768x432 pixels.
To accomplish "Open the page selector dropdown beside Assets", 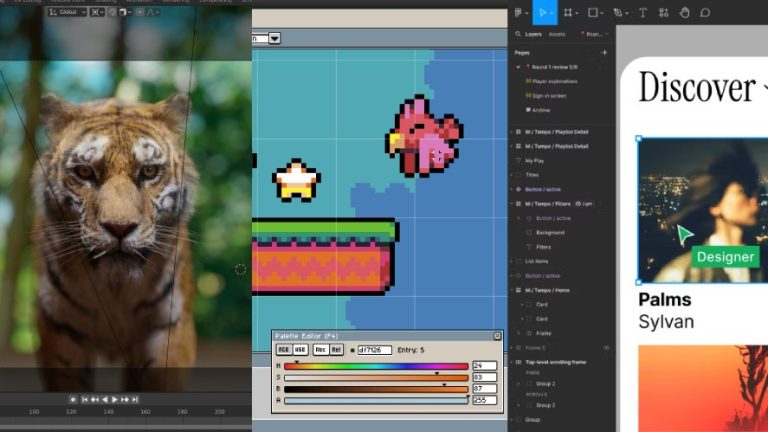I will tap(594, 34).
